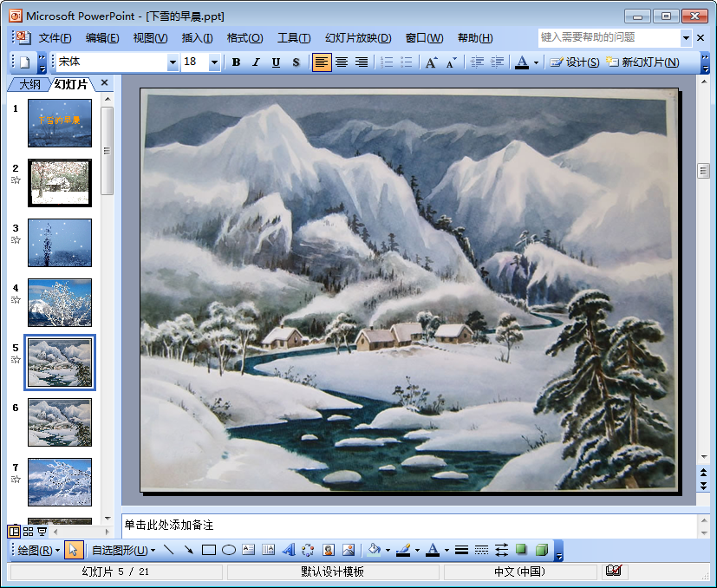
Task: Click fill color paint bucket
Action: pos(374,550)
